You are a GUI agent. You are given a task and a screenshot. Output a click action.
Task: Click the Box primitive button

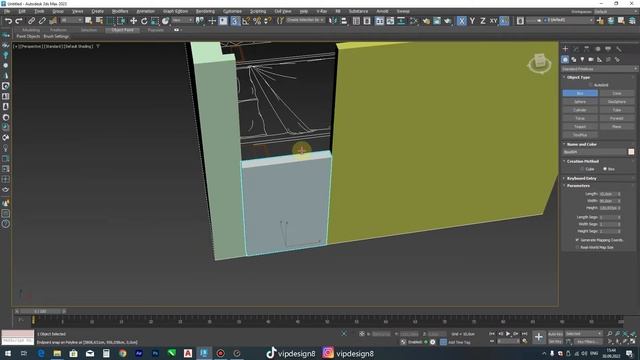pos(580,93)
